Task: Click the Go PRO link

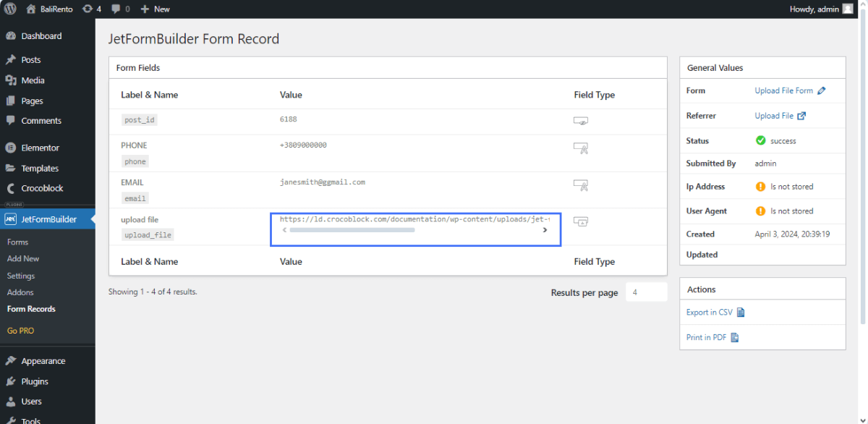Action: [x=20, y=331]
